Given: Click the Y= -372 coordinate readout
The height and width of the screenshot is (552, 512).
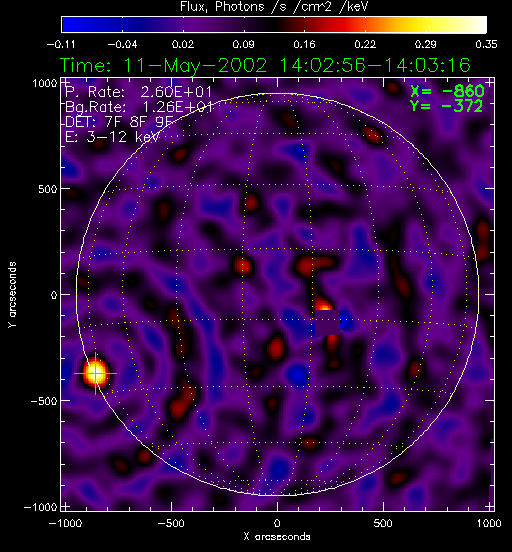Looking at the screenshot, I should (x=447, y=106).
